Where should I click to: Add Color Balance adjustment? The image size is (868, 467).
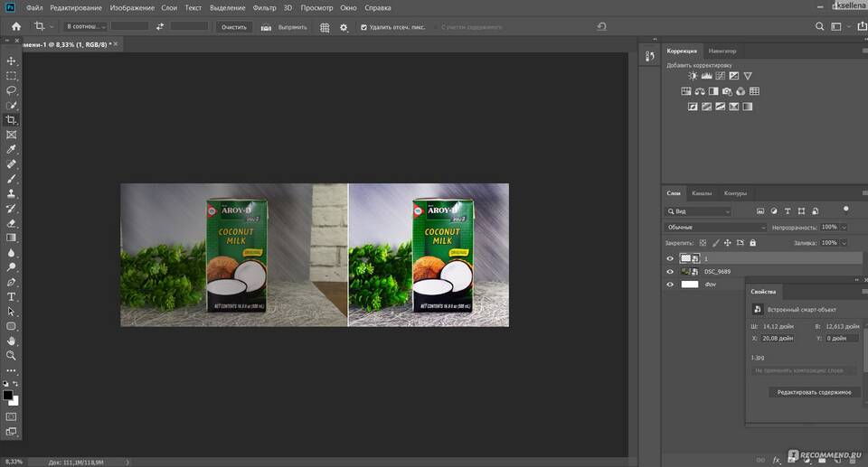[700, 91]
